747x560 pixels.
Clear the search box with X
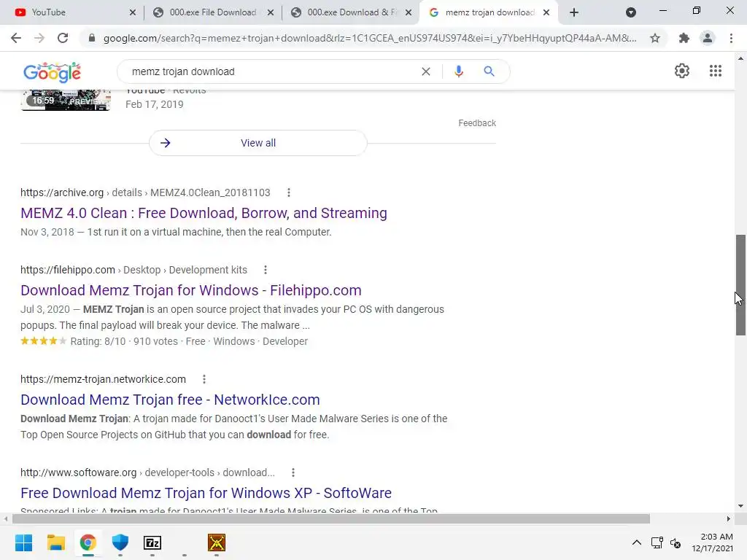[x=426, y=71]
